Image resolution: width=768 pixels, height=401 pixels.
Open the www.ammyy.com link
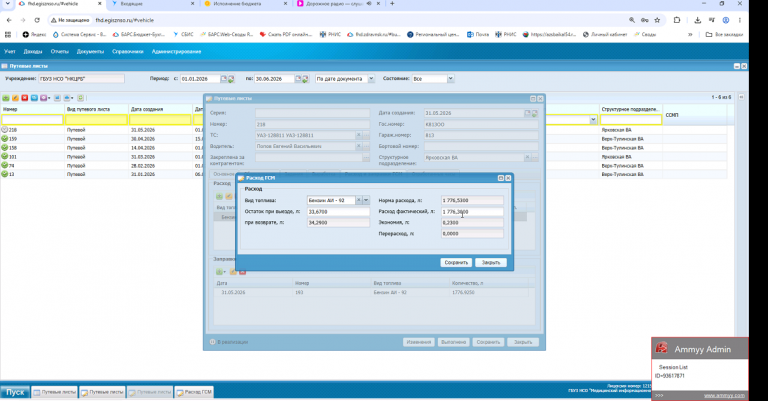tap(724, 396)
